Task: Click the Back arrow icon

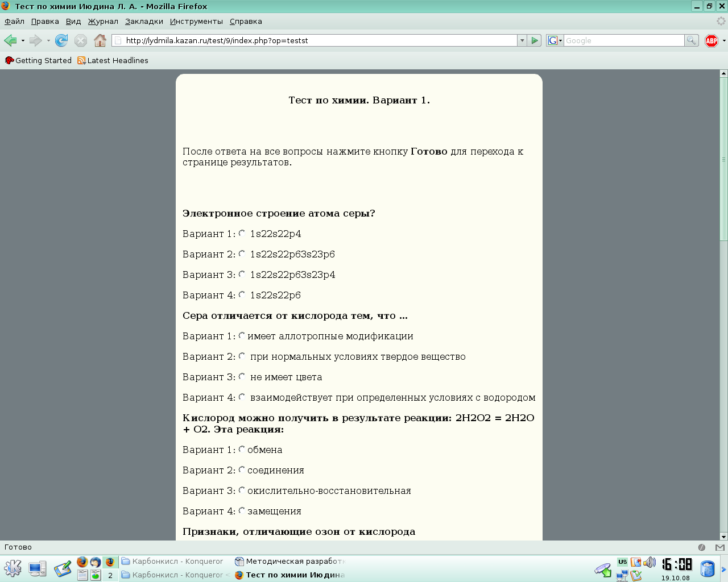Action: [10, 40]
